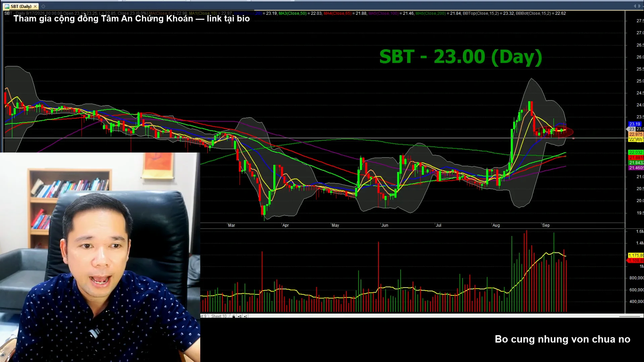Click the SBT chart icon in tab

pyautogui.click(x=7, y=6)
